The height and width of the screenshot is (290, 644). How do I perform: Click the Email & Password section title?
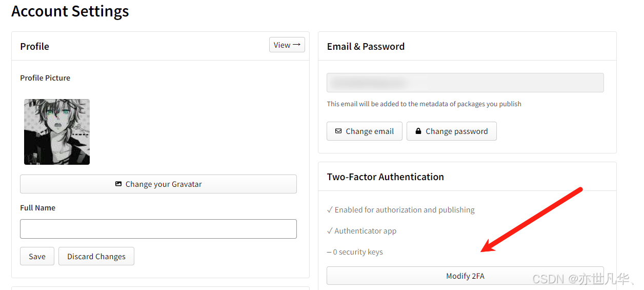(366, 46)
